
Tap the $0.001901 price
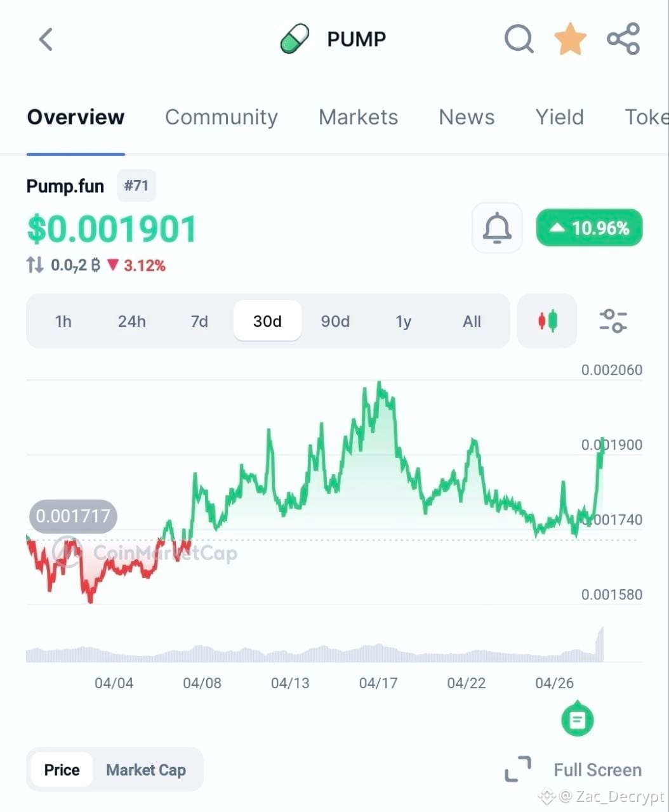coord(112,230)
